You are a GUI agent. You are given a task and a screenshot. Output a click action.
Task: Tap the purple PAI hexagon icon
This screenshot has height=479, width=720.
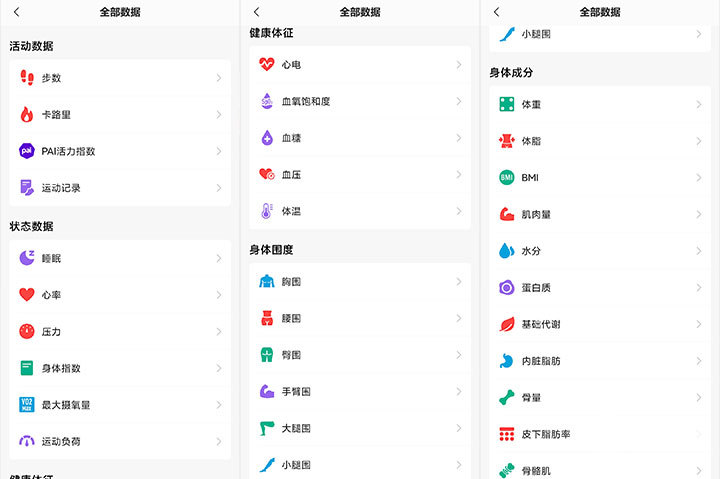[27, 151]
